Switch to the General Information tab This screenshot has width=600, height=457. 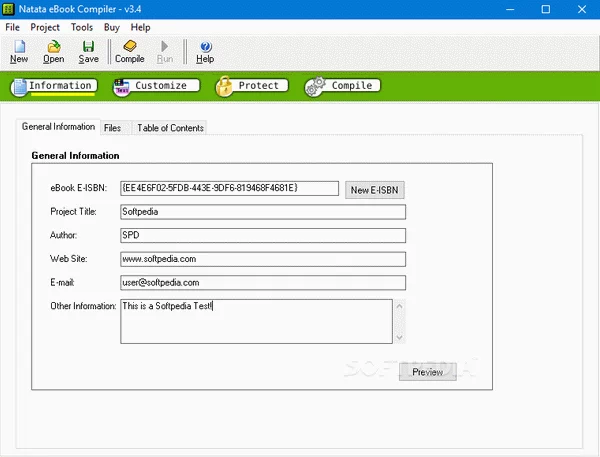click(58, 127)
